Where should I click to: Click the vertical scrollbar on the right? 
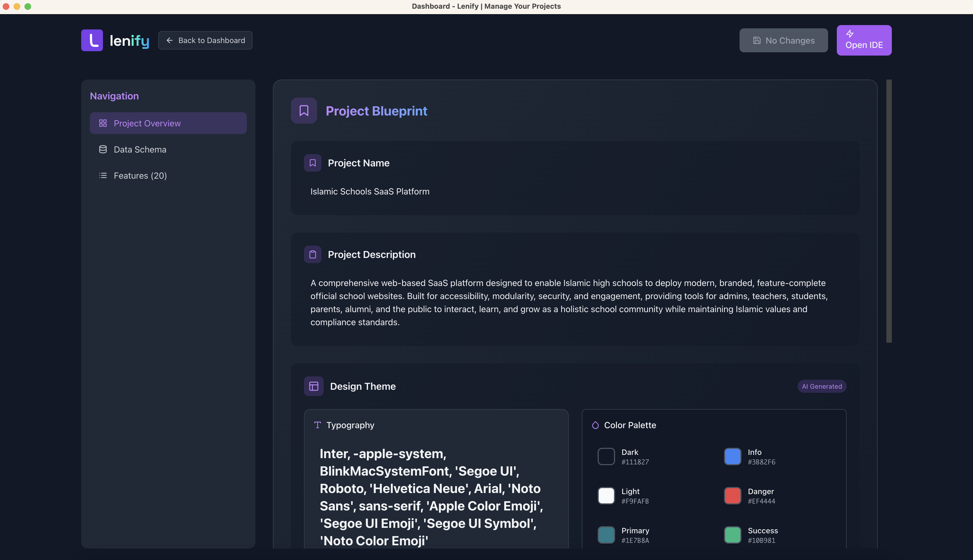pyautogui.click(x=889, y=211)
